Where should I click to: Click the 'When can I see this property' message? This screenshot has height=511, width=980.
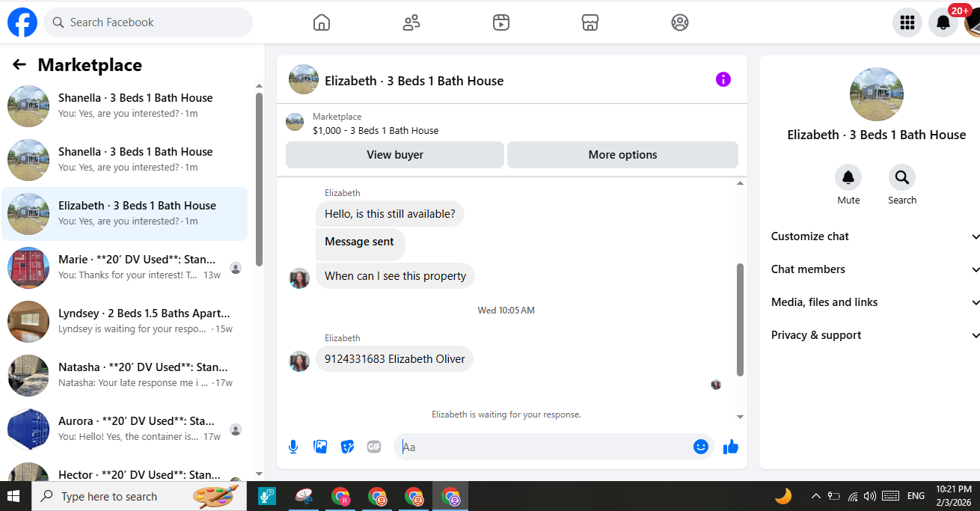pyautogui.click(x=395, y=276)
